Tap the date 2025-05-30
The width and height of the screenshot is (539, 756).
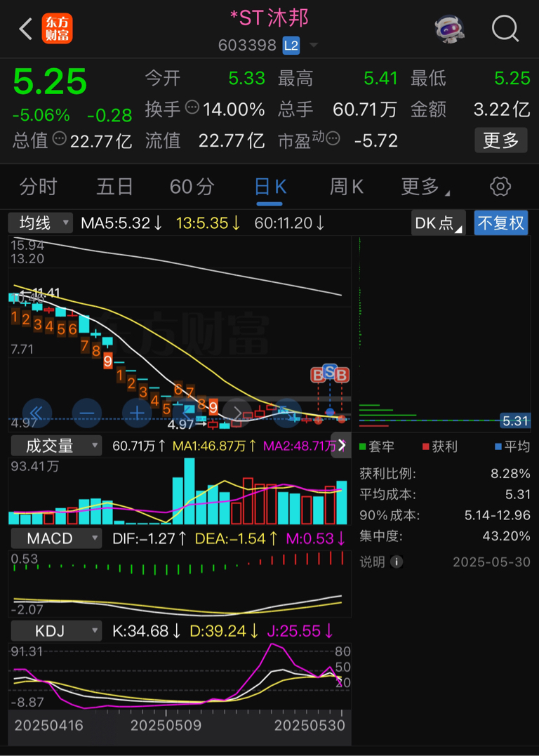pos(491,562)
